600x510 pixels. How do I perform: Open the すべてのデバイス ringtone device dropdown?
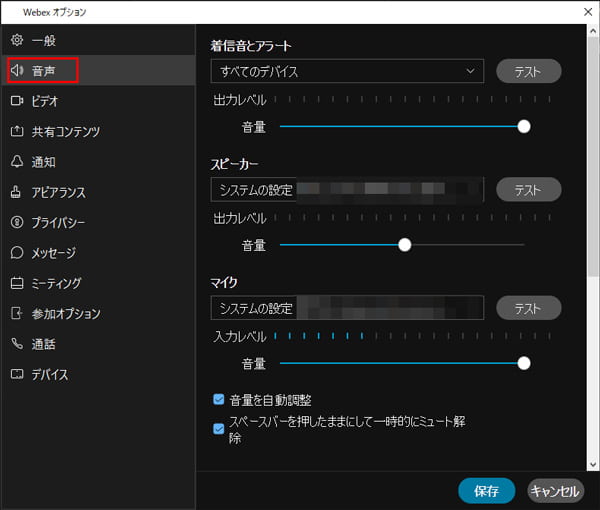point(347,71)
